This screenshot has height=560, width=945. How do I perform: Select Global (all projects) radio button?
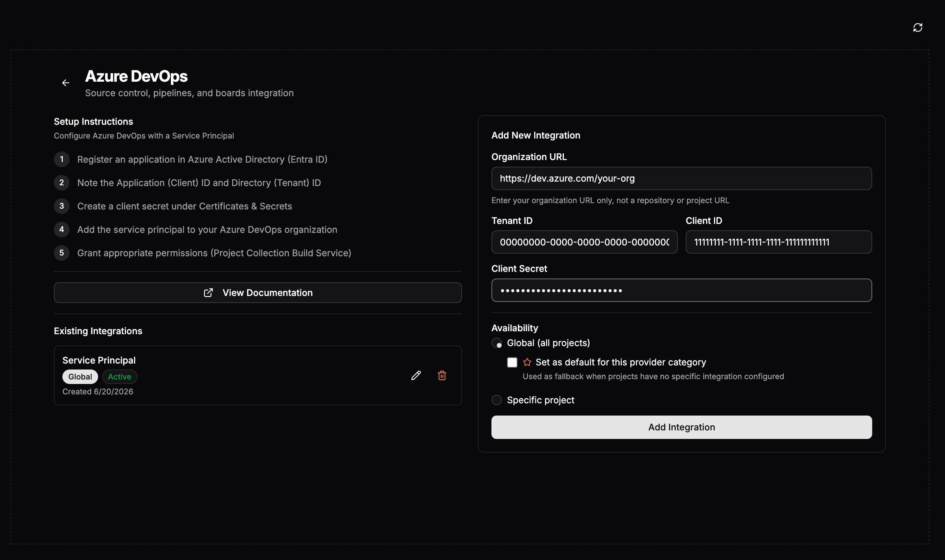(497, 343)
